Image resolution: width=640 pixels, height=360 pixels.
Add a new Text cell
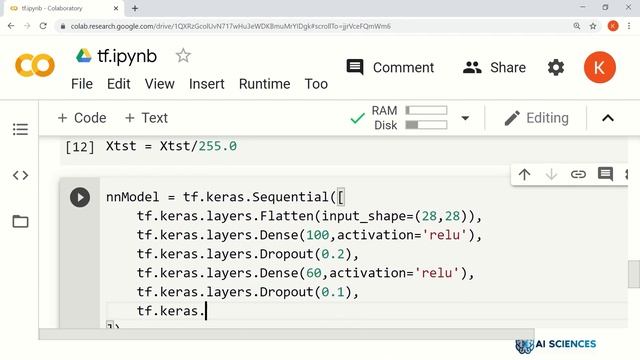(146, 118)
